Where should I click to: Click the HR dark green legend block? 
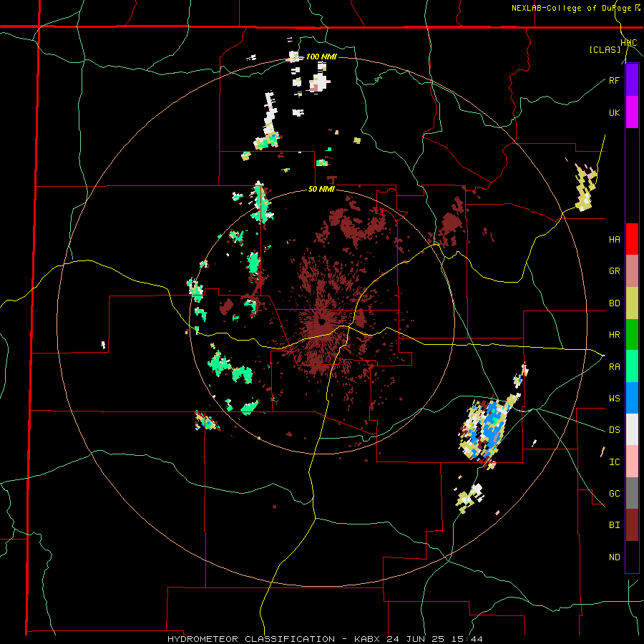pyautogui.click(x=632, y=335)
